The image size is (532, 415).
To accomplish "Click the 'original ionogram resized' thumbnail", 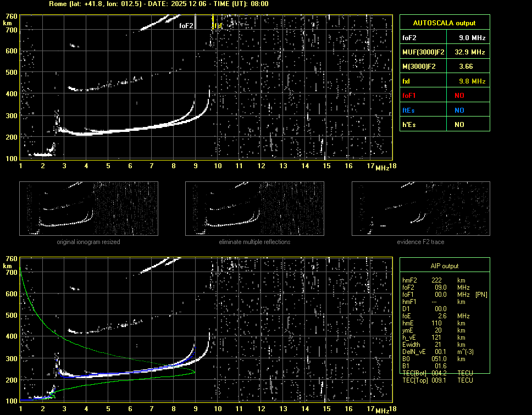I will tap(88, 209).
